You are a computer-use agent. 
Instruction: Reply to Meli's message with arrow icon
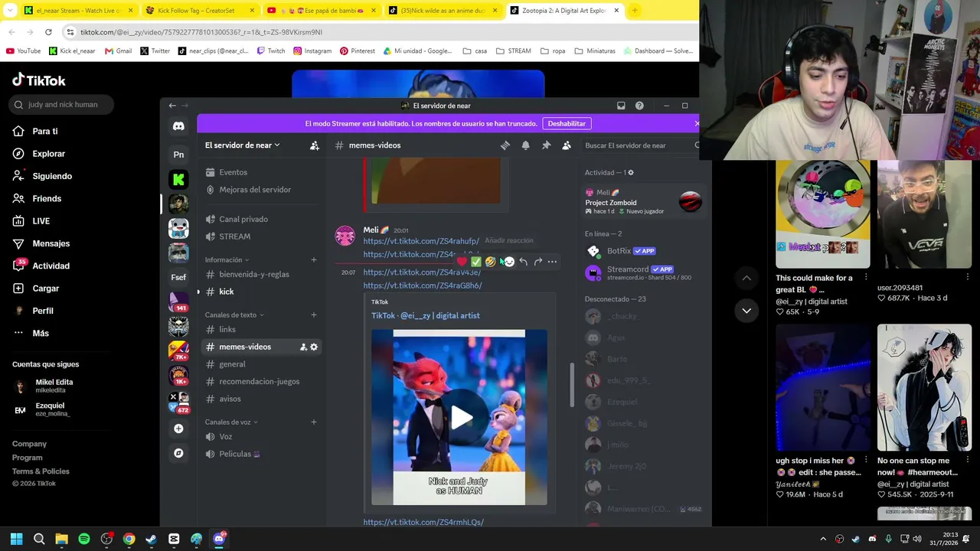[x=523, y=262]
